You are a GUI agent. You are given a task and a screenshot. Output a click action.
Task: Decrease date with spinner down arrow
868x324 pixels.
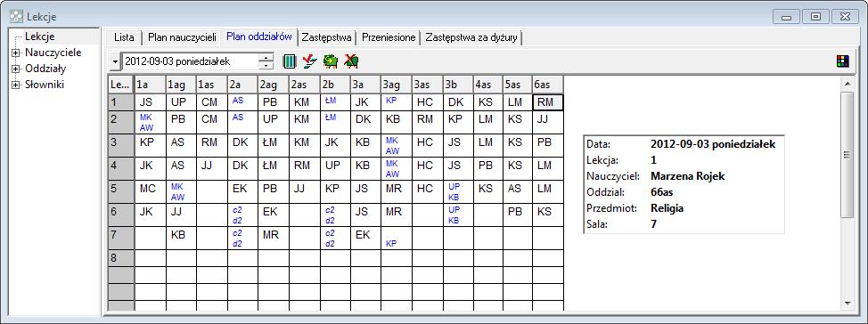[x=266, y=65]
